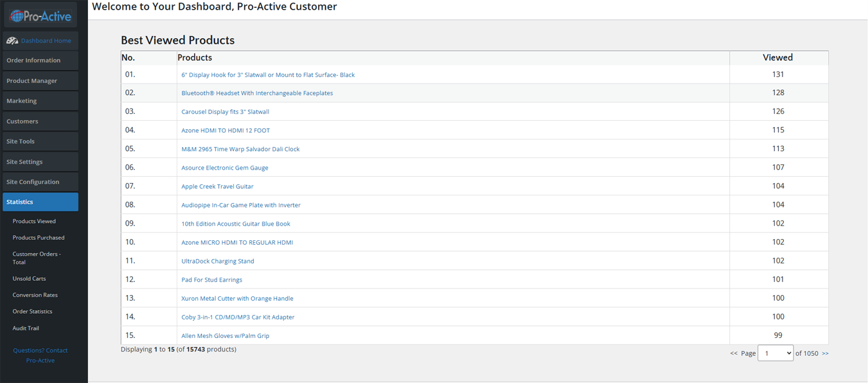
Task: Open 10th Edition Acoustic Guitar Blue Book
Action: (236, 224)
